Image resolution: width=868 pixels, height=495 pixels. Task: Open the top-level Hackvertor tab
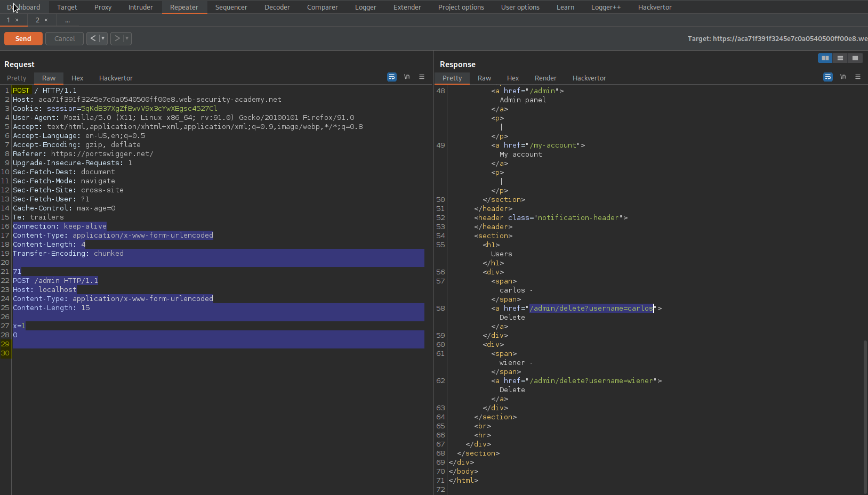pos(655,7)
